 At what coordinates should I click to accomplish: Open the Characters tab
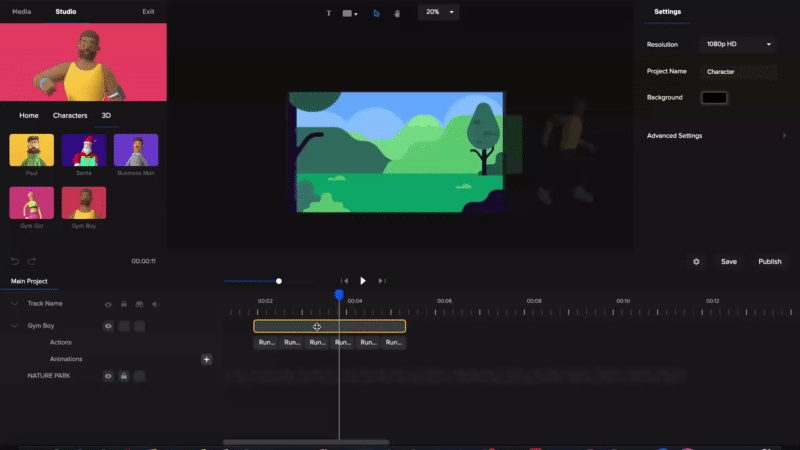70,116
